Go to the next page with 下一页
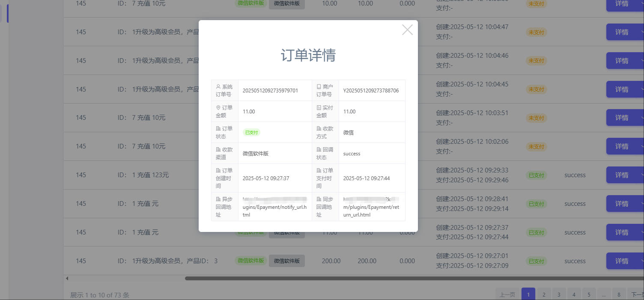Image resolution: width=644 pixels, height=300 pixels. pyautogui.click(x=637, y=294)
